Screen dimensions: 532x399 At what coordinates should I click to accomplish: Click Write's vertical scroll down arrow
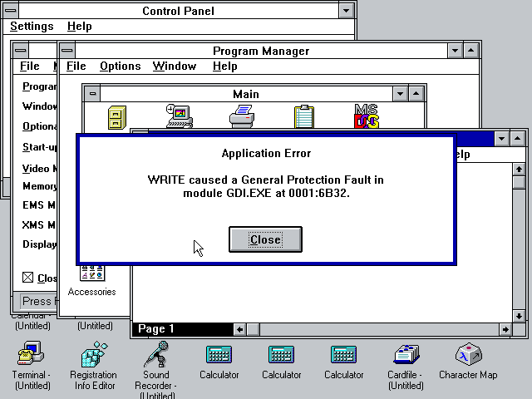(x=519, y=316)
